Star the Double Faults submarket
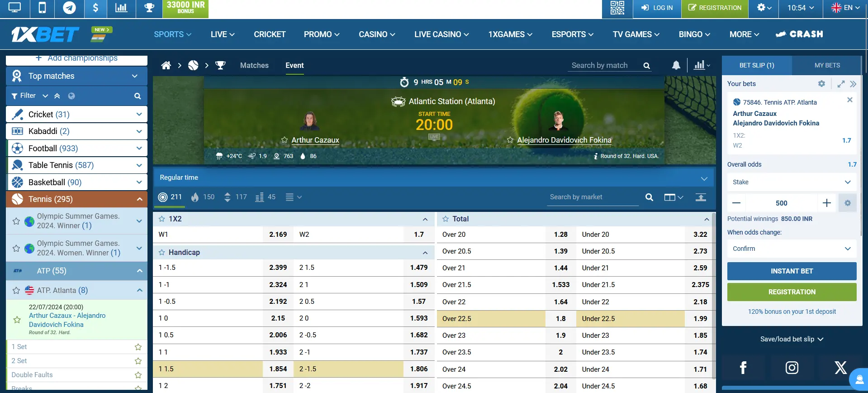This screenshot has height=393, width=868. (138, 375)
